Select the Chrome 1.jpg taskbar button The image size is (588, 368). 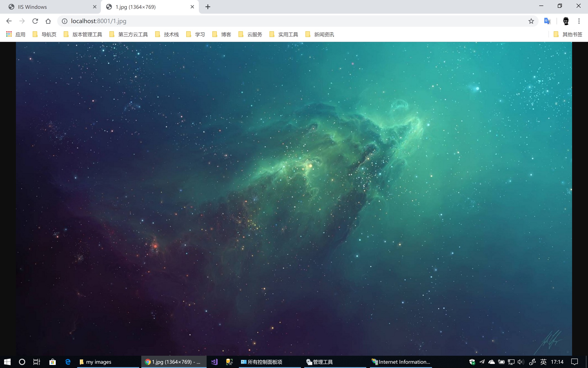click(174, 362)
